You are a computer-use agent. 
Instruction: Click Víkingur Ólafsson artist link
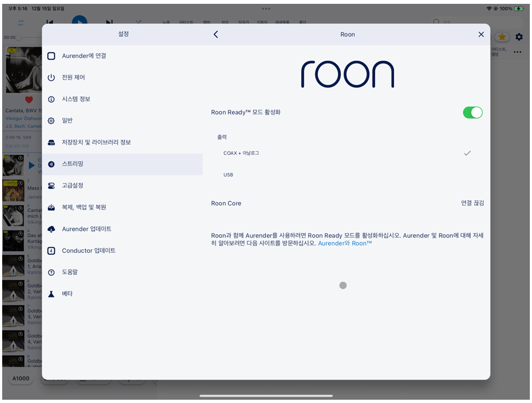pyautogui.click(x=24, y=118)
